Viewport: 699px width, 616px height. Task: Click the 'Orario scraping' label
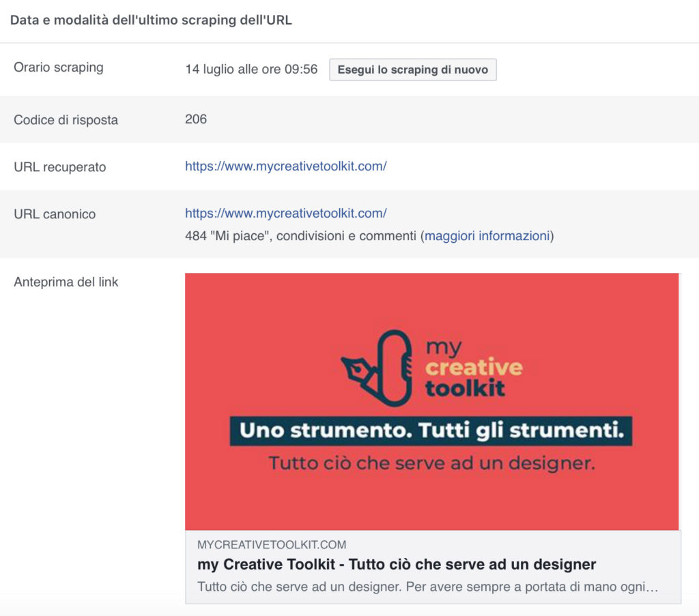(x=59, y=68)
